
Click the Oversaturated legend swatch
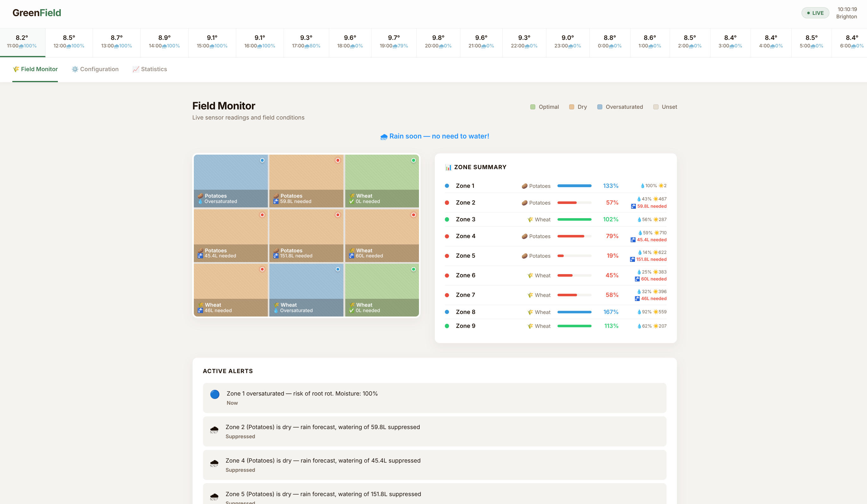[x=600, y=107]
